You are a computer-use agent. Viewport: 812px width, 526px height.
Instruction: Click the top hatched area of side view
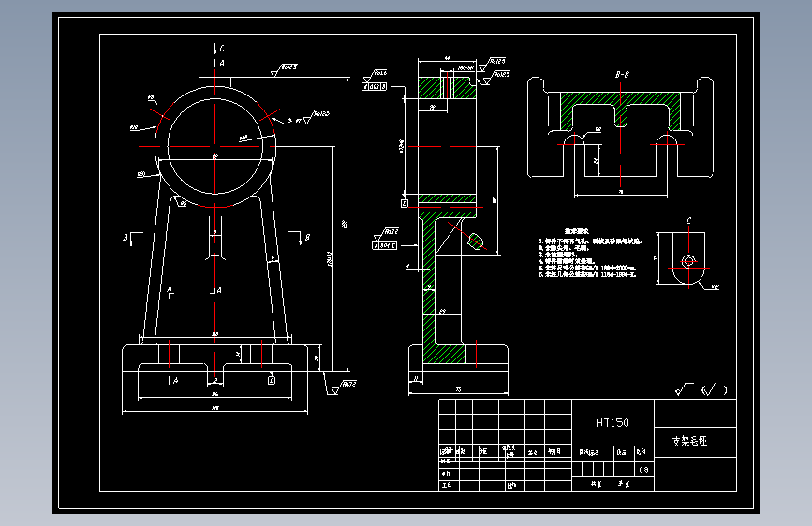click(x=447, y=88)
